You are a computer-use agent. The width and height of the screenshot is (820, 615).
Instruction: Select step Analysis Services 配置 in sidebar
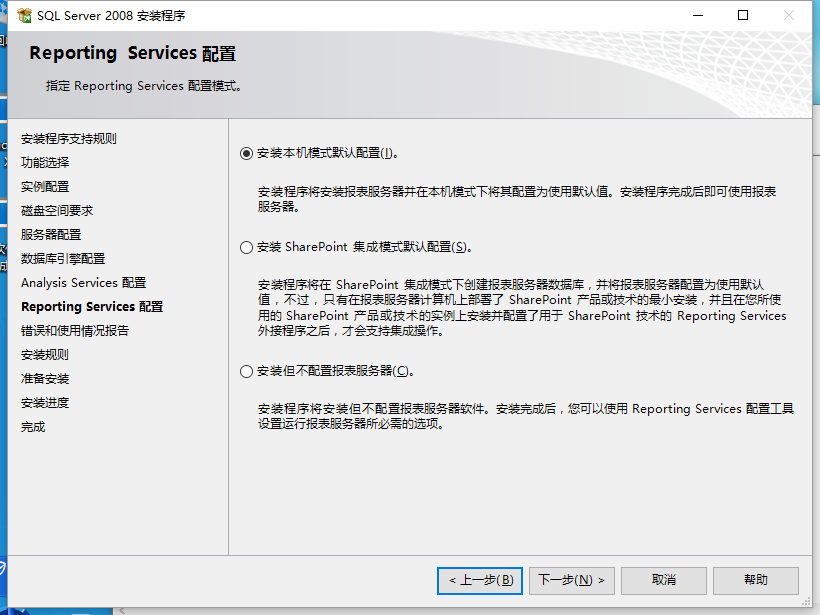click(84, 283)
